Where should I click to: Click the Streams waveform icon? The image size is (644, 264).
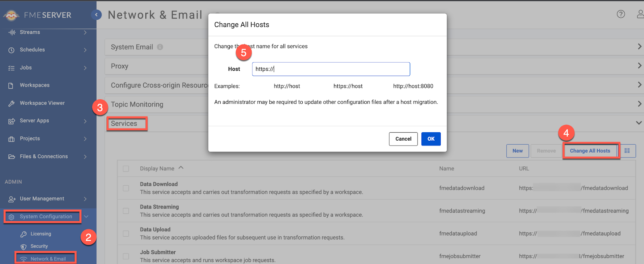(x=12, y=32)
